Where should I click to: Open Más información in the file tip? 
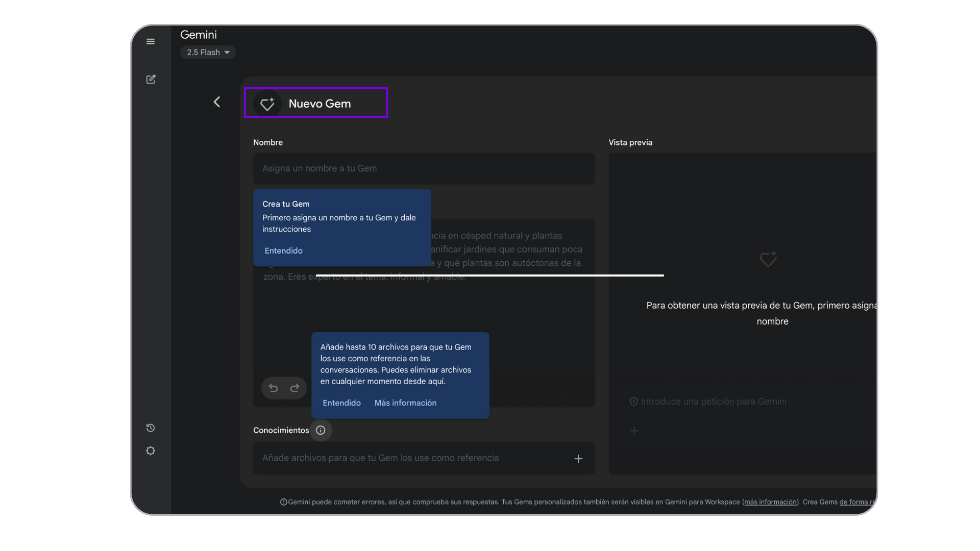pyautogui.click(x=405, y=403)
